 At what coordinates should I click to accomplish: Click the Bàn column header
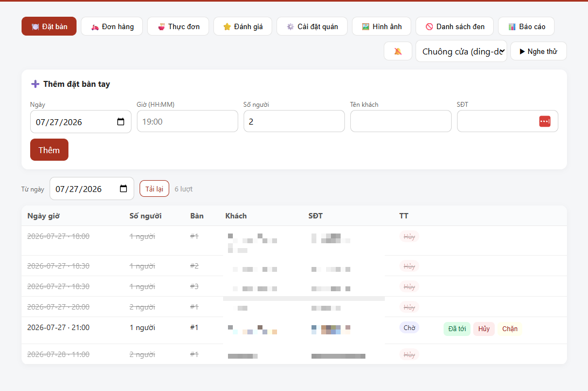coord(197,216)
